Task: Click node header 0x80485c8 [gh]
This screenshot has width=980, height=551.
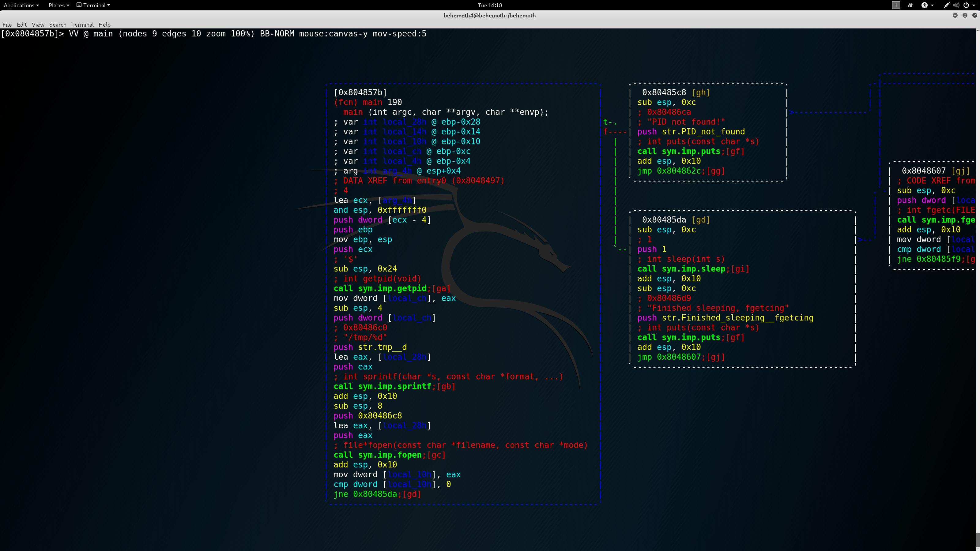Action: click(676, 92)
